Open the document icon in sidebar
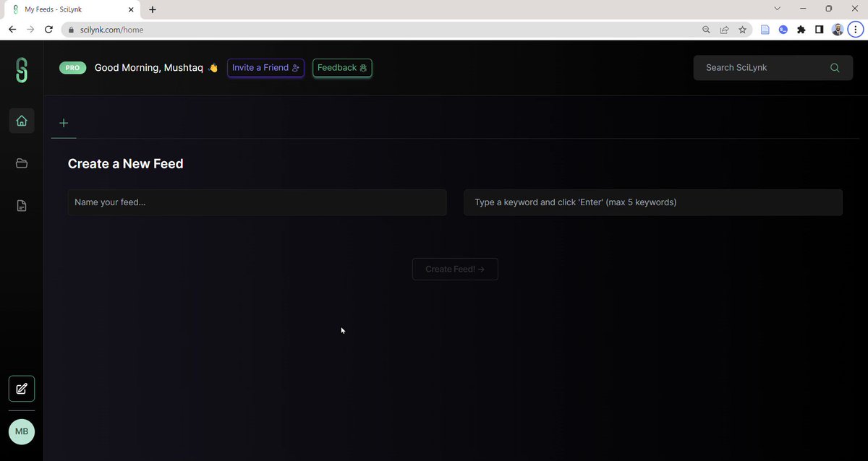868x461 pixels. (22, 206)
